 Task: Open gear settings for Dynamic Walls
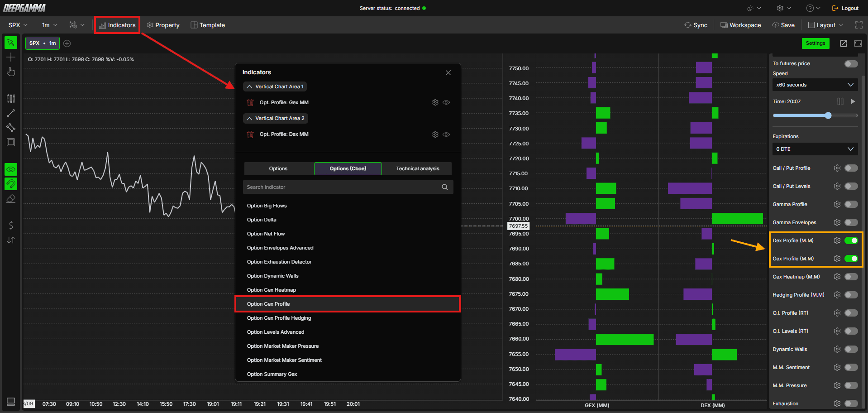837,349
